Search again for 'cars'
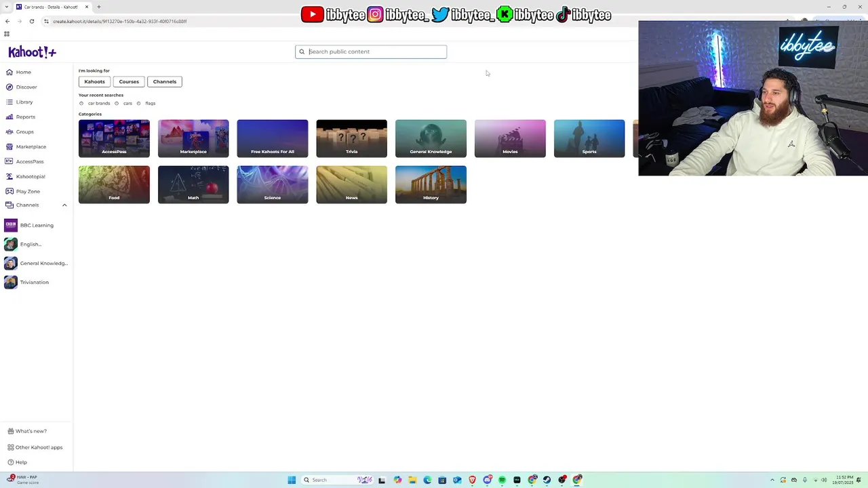Screen dimensions: 868x488 pos(127,103)
